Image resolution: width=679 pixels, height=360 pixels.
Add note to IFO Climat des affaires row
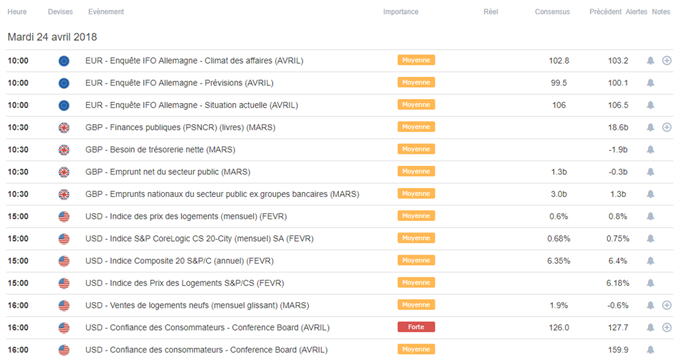coord(667,61)
